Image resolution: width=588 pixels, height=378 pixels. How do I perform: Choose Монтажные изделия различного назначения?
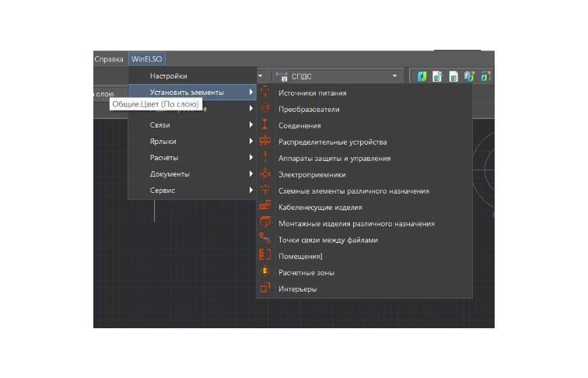[364, 223]
